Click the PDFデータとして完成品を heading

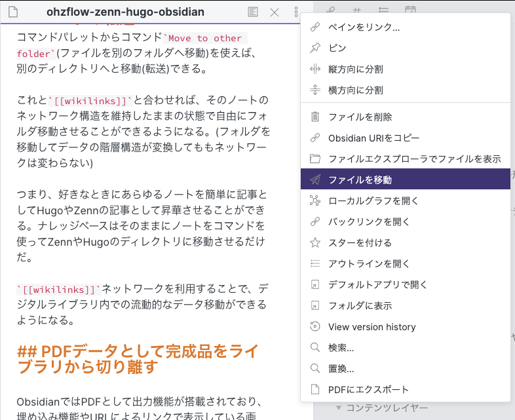pos(138,359)
